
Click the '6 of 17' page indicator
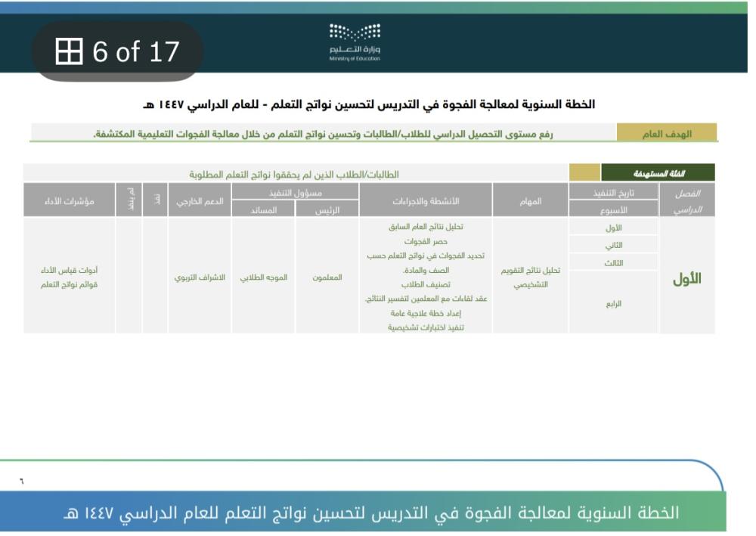136,51
